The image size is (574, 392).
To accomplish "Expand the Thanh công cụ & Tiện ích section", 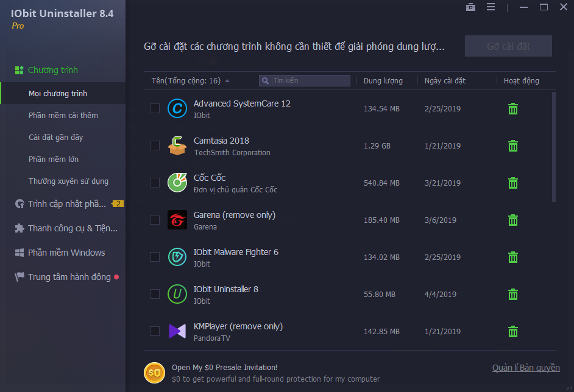I will (x=72, y=228).
